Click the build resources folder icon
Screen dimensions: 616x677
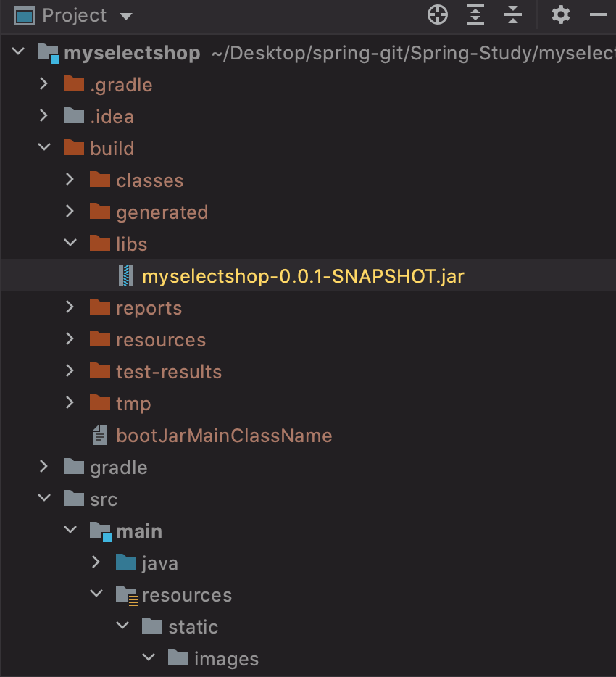pyautogui.click(x=100, y=339)
